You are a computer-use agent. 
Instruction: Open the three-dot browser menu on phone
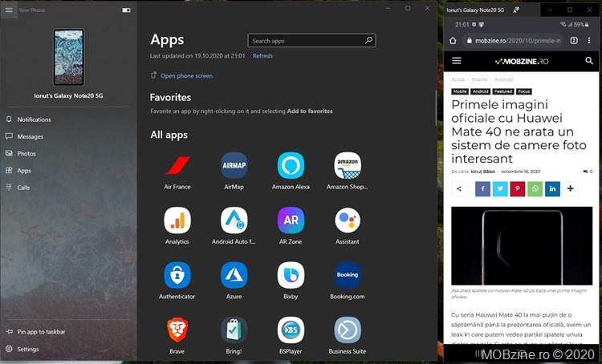point(589,41)
